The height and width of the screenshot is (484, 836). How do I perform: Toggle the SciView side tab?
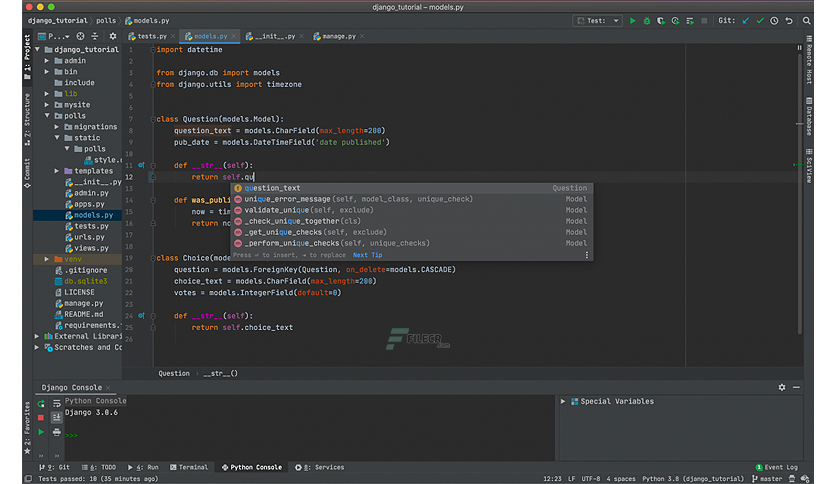point(809,165)
